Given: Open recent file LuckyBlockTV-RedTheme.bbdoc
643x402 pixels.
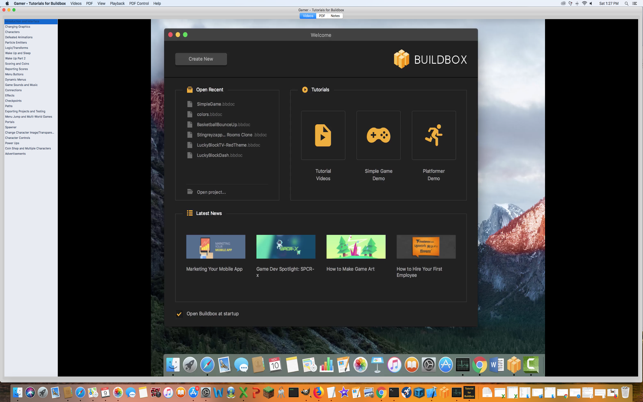Looking at the screenshot, I should pos(228,145).
